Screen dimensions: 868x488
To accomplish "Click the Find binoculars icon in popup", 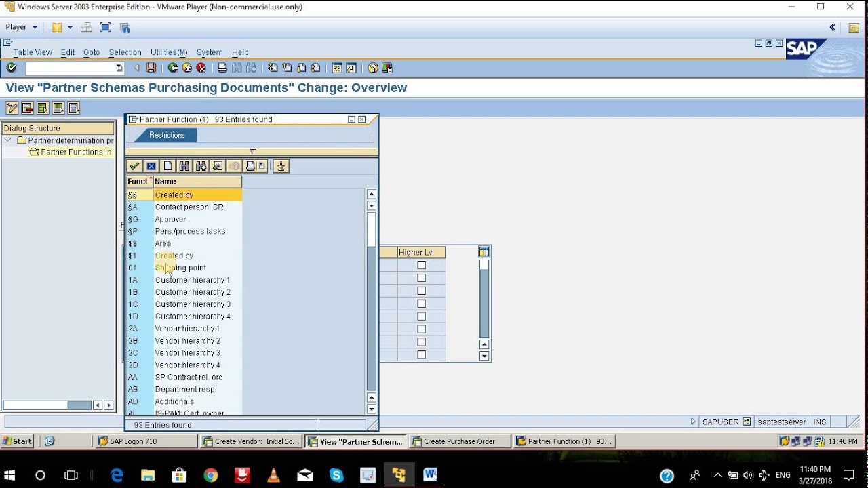I will tap(184, 166).
